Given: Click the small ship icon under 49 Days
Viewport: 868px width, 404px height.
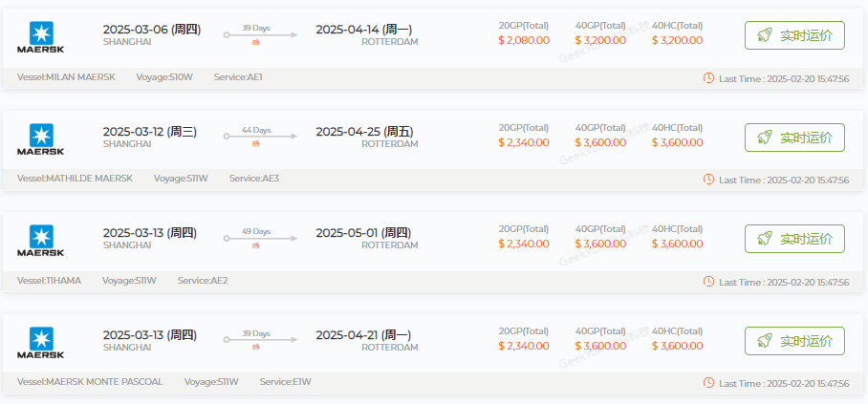Looking at the screenshot, I should point(255,245).
